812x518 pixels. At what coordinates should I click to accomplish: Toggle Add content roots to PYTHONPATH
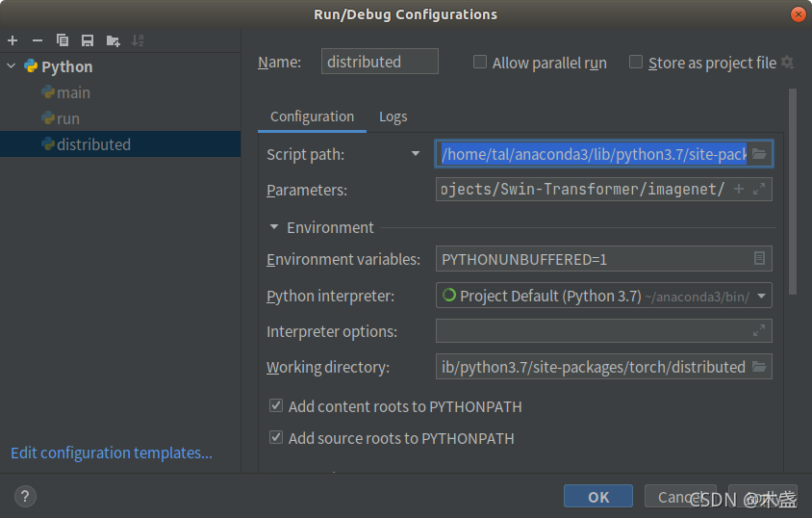tap(276, 405)
